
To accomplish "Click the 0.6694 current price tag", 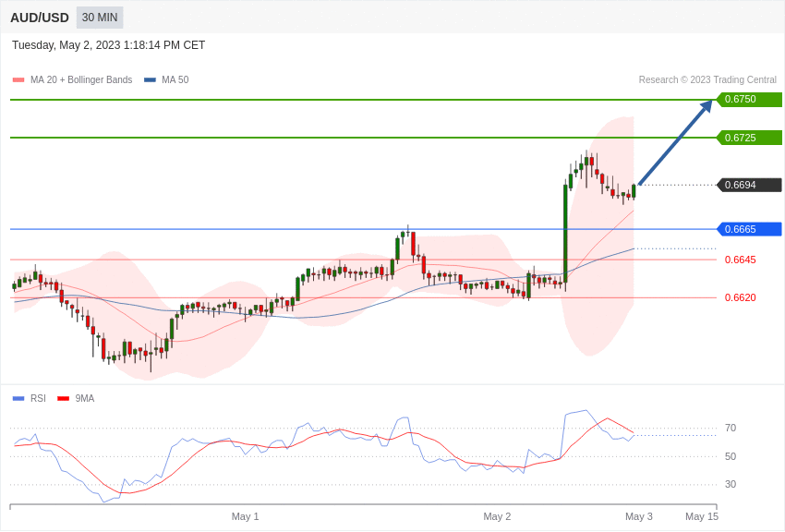I will (x=749, y=185).
